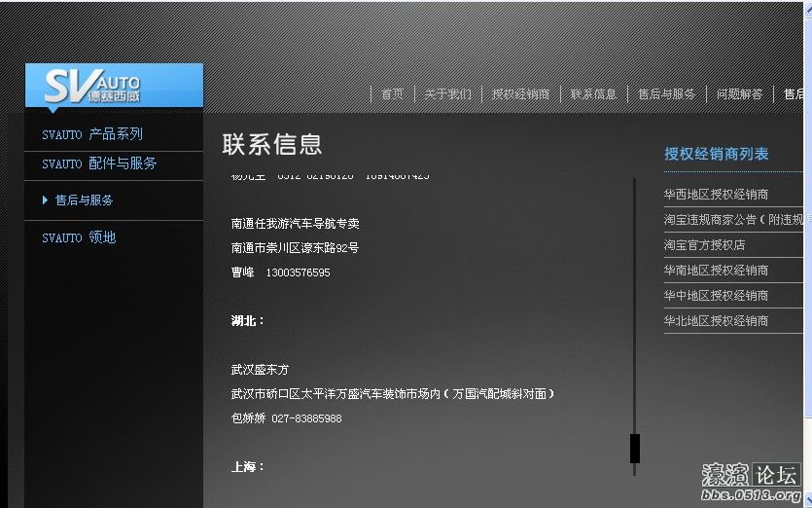Go to 首页 in the top navigation
The image size is (812, 508).
click(392, 94)
